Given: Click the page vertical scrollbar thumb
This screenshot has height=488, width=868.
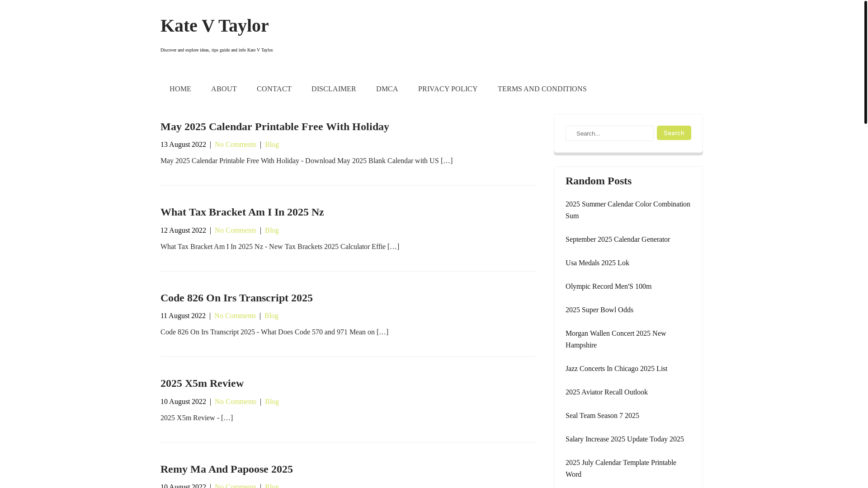Looking at the screenshot, I should coord(865,62).
